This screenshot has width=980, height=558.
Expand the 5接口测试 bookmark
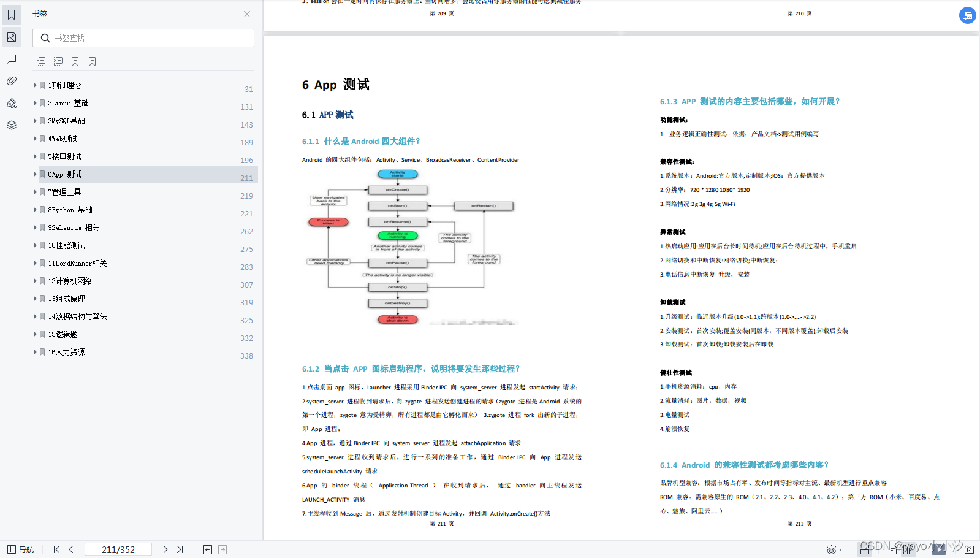35,156
